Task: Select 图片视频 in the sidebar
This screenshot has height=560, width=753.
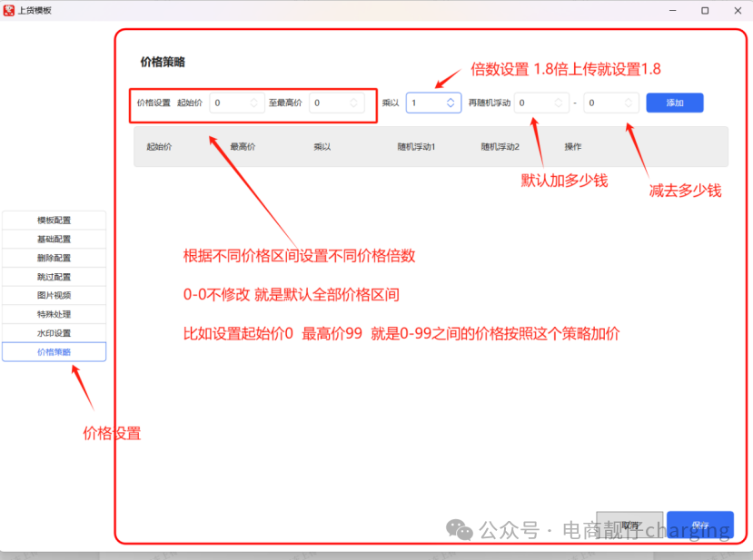Action: (53, 295)
